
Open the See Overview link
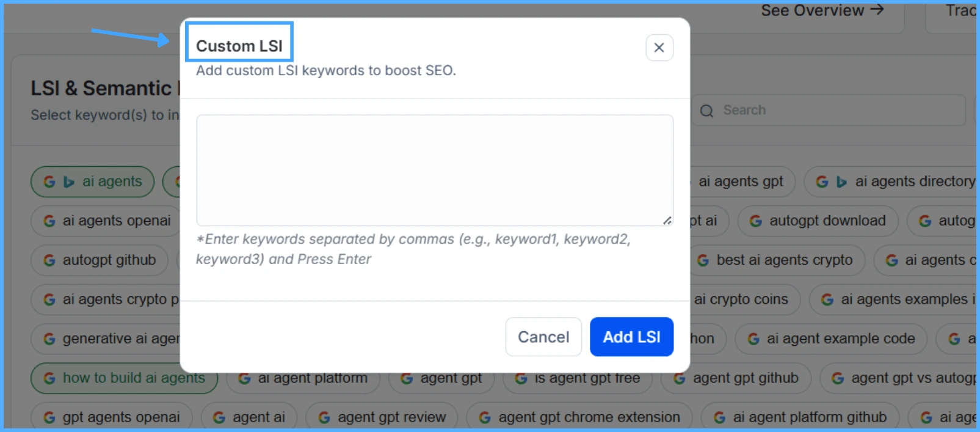pyautogui.click(x=822, y=10)
